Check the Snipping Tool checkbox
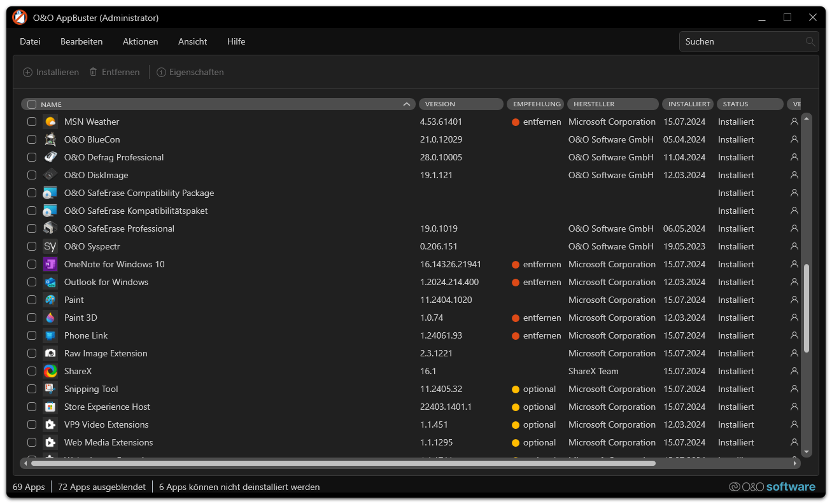The image size is (832, 504). click(32, 389)
